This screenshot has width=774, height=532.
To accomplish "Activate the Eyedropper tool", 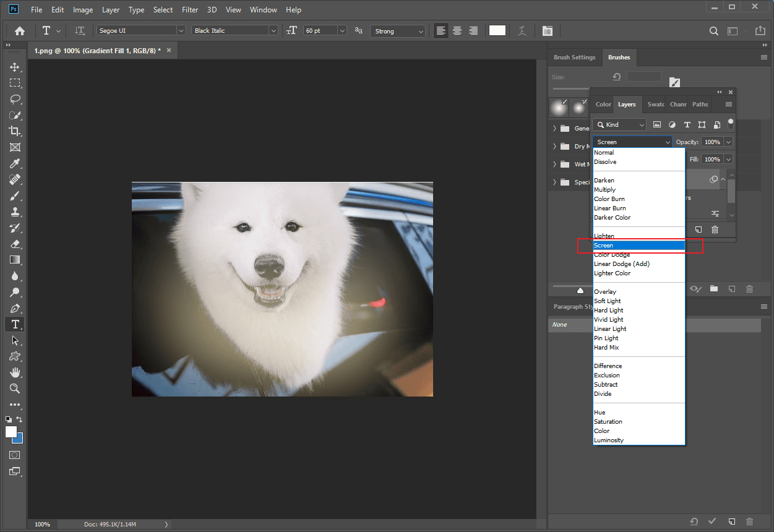I will [x=14, y=163].
